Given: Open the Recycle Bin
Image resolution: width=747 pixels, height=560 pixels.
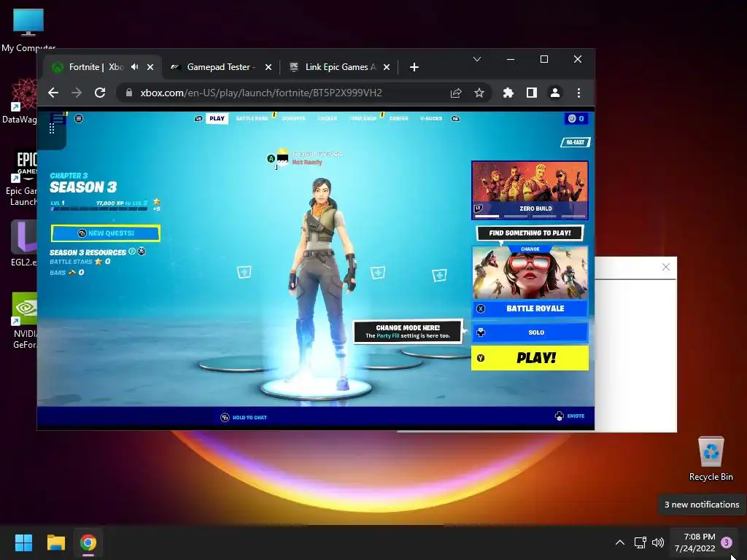Looking at the screenshot, I should [x=711, y=458].
